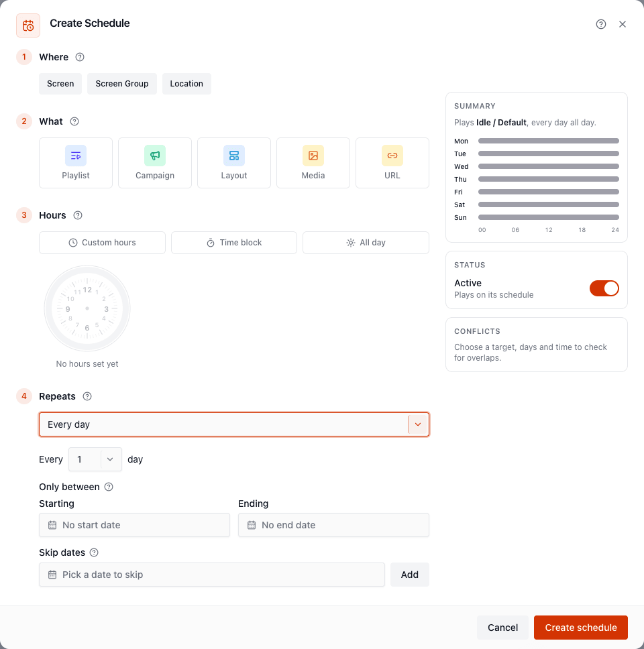
Task: Click the Campaign card label
Action: [x=155, y=176]
